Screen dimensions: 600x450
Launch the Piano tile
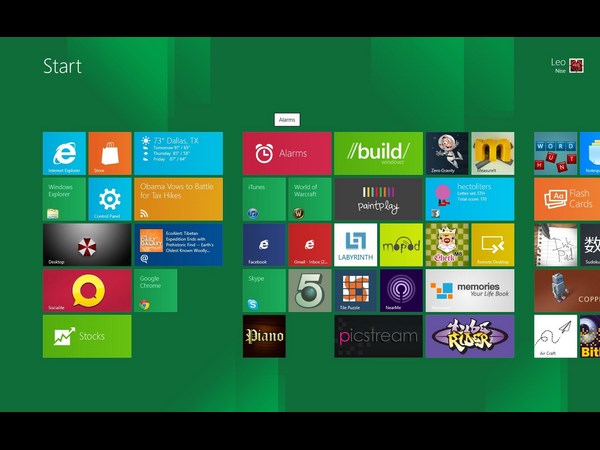[x=264, y=336]
